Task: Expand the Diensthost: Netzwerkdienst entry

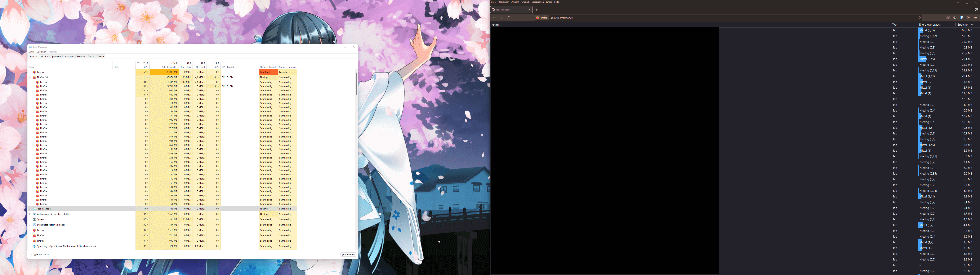Action: 30,224
